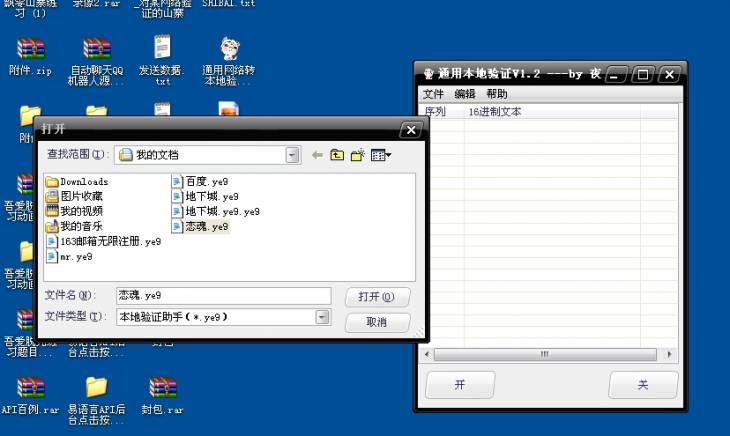This screenshot has height=436, width=730.
Task: Expand the 查找范围 location dropdown
Action: (x=292, y=155)
